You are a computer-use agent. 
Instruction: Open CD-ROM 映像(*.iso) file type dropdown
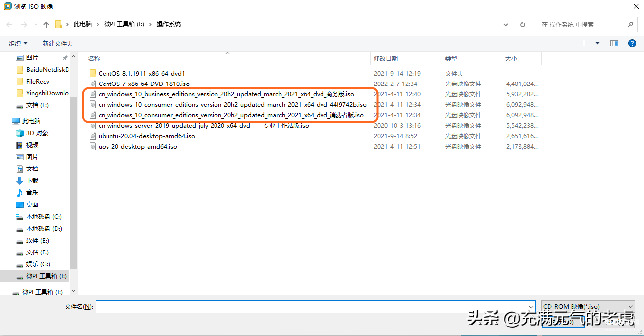click(588, 307)
